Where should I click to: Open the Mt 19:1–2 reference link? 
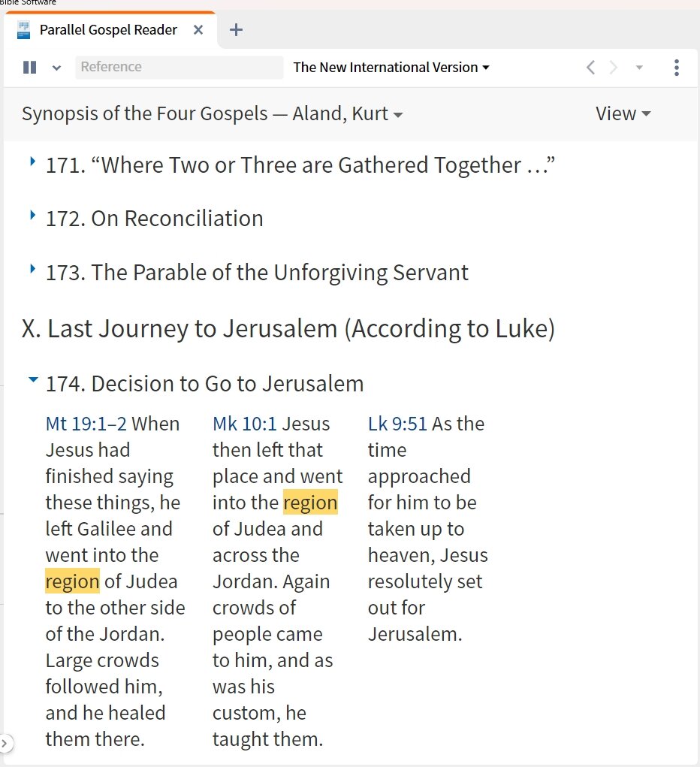[x=86, y=424]
